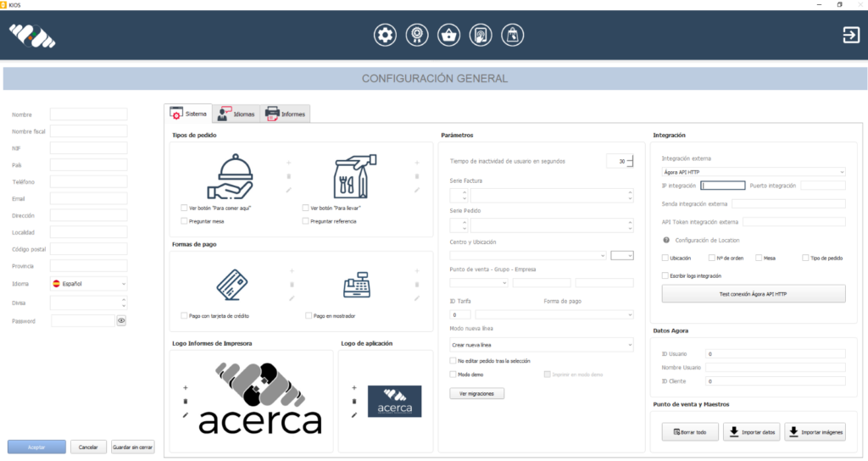Edit image of 'Para comer aquí' order type
Viewport: 868px width, 461px height.
click(288, 190)
